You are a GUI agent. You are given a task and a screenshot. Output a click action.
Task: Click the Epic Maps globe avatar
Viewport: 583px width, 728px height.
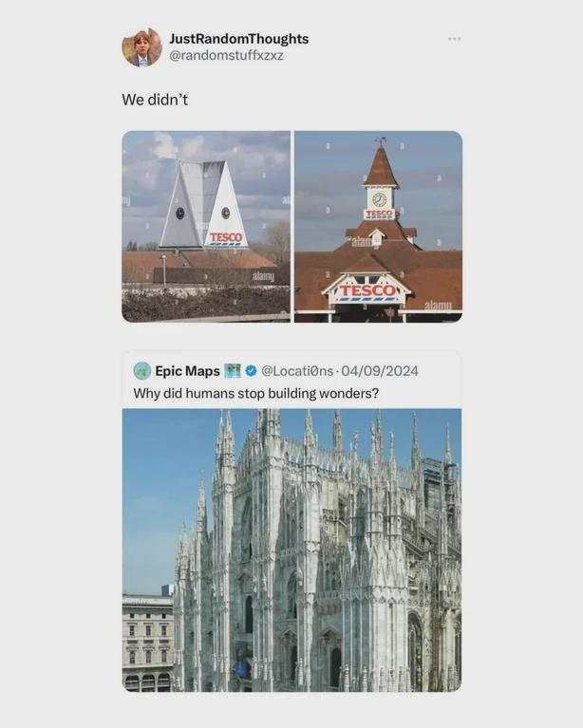pyautogui.click(x=142, y=371)
